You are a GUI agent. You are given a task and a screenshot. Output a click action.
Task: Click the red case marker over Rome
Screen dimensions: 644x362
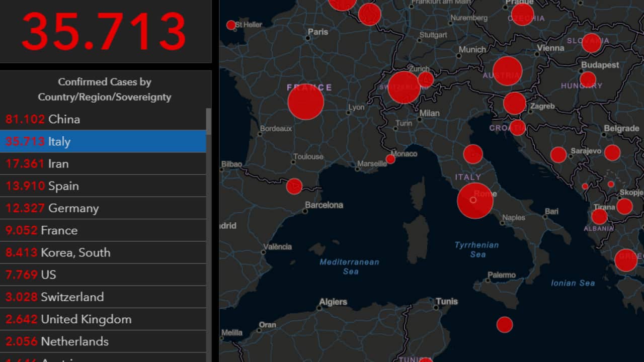pyautogui.click(x=475, y=201)
